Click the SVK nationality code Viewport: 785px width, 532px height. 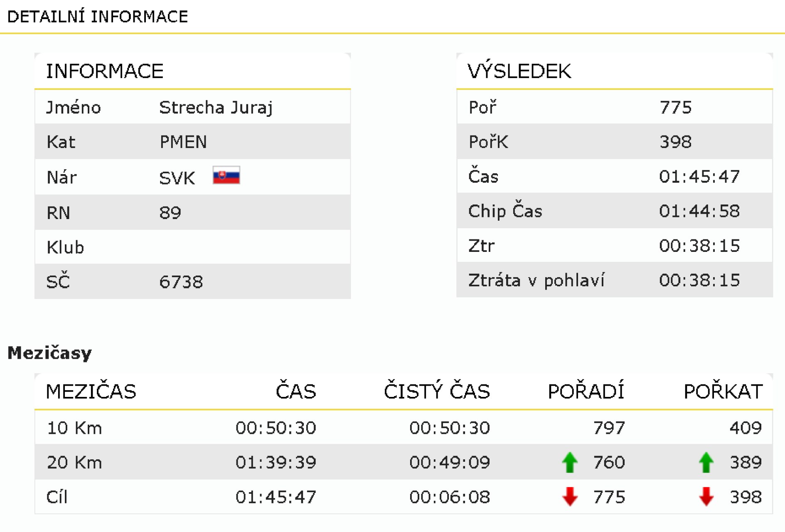(x=177, y=178)
